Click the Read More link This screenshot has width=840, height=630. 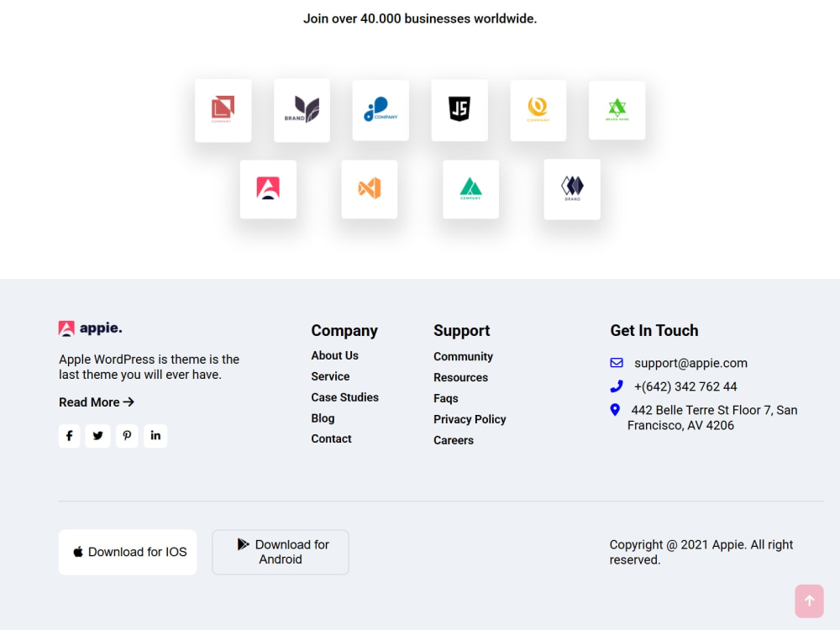(x=97, y=402)
